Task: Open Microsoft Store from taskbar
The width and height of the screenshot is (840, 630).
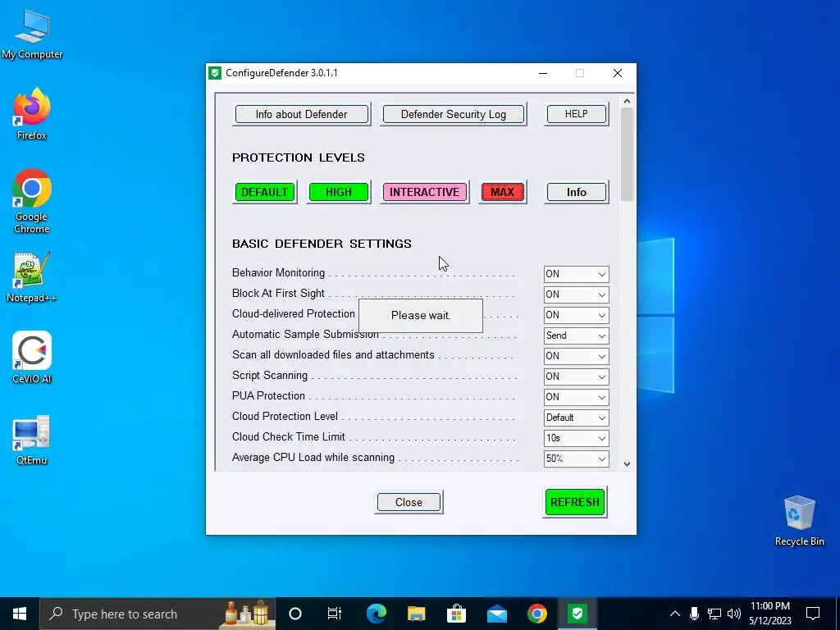Action: (456, 614)
